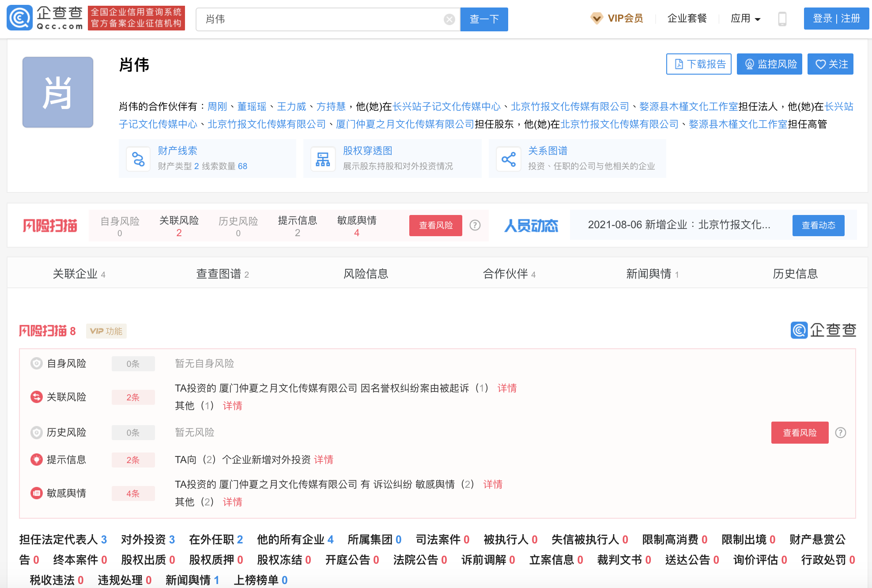Select 提示信息 2 in risk scan bar
The width and height of the screenshot is (872, 588).
tap(297, 226)
